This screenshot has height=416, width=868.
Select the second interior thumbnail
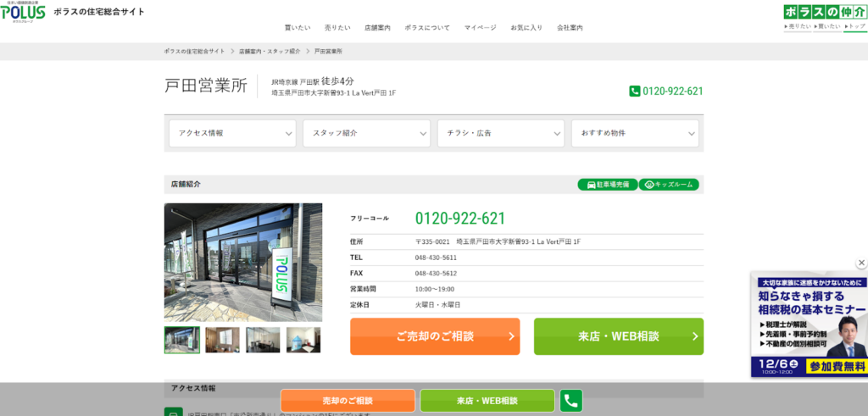[223, 340]
